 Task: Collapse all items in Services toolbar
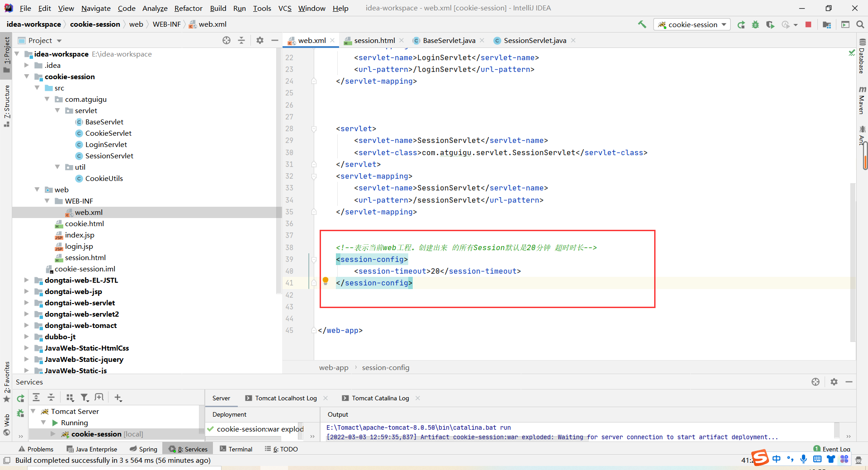tap(51, 397)
